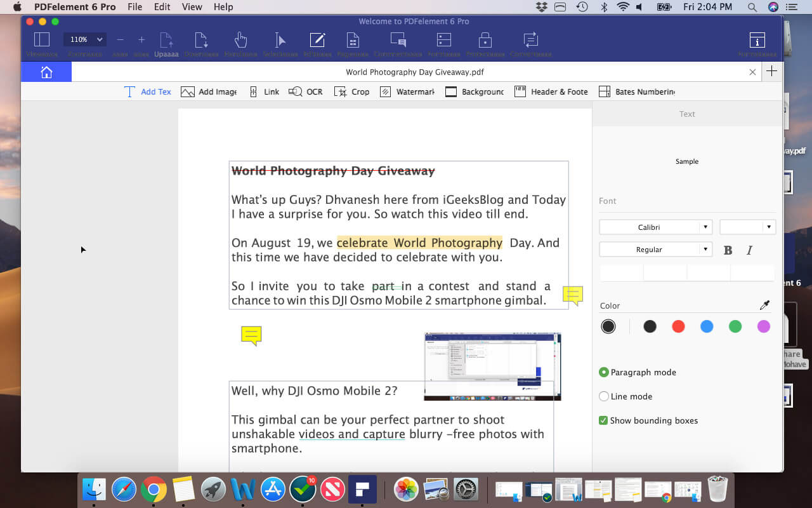Open System Preferences from the Dock
This screenshot has width=812, height=508.
tap(466, 489)
